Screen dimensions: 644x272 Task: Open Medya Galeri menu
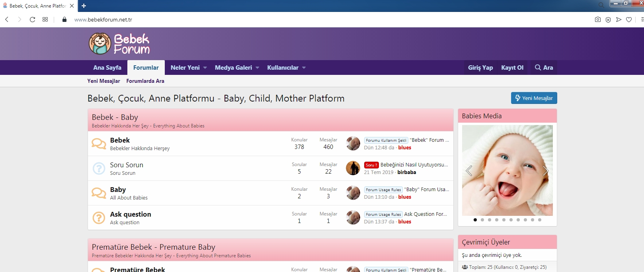(x=233, y=68)
